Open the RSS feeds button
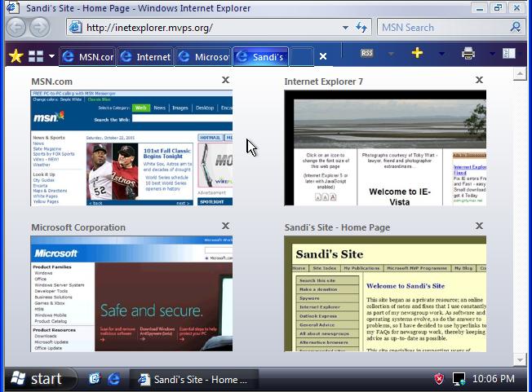This screenshot has height=392, width=532. (x=366, y=53)
